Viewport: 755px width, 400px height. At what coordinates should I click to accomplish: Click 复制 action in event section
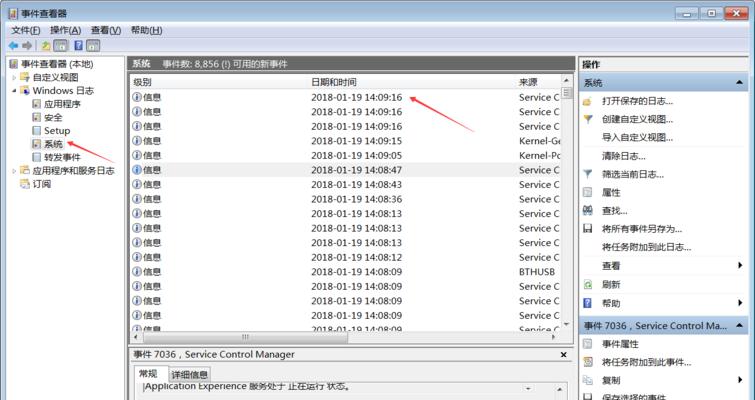611,380
